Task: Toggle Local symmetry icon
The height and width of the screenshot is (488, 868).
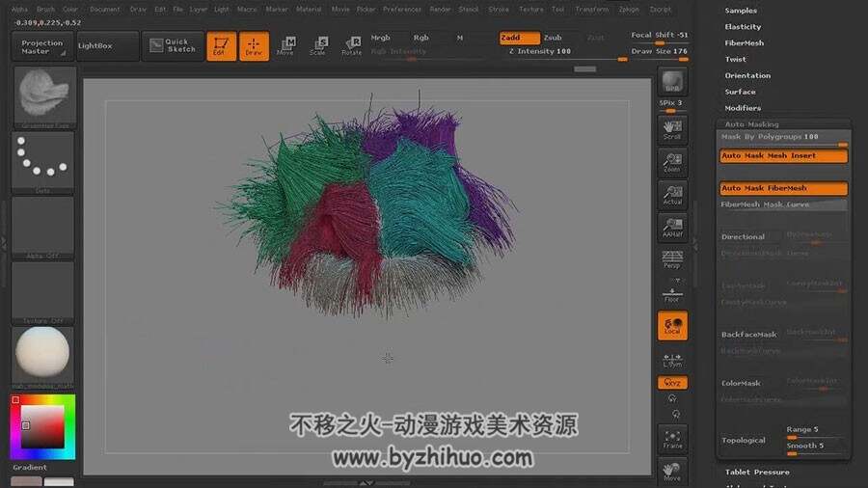Action: coord(672,325)
